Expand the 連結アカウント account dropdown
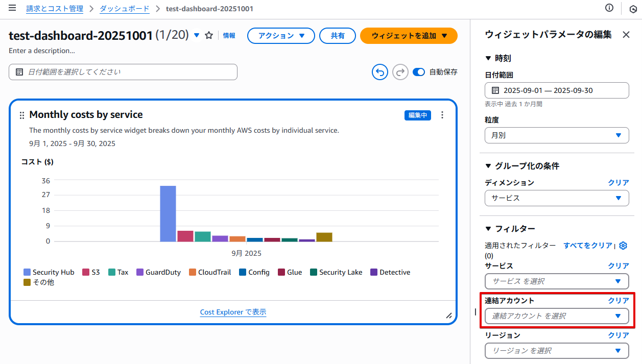This screenshot has height=364, width=642. coord(557,316)
